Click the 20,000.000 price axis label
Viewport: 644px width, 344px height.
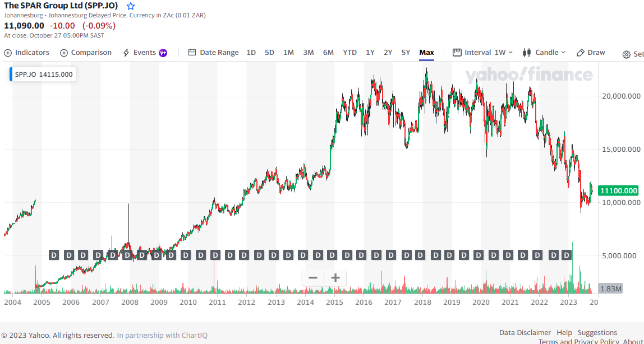pyautogui.click(x=620, y=96)
